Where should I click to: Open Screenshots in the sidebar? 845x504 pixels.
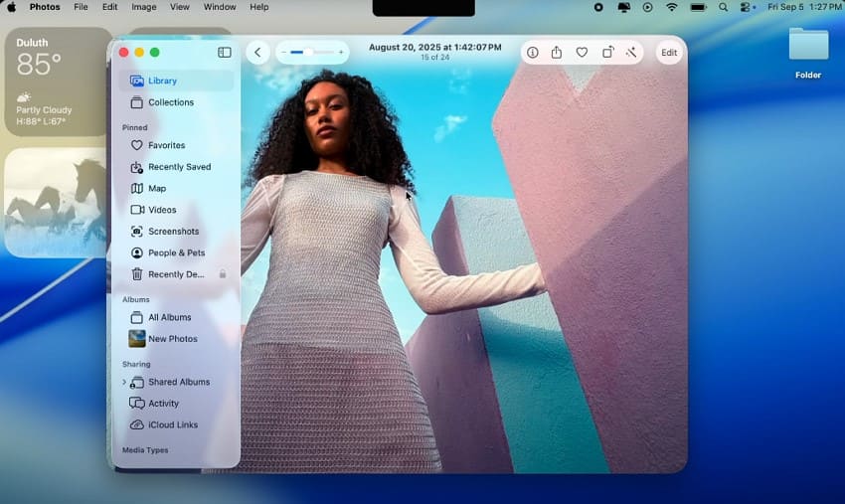[x=176, y=232]
